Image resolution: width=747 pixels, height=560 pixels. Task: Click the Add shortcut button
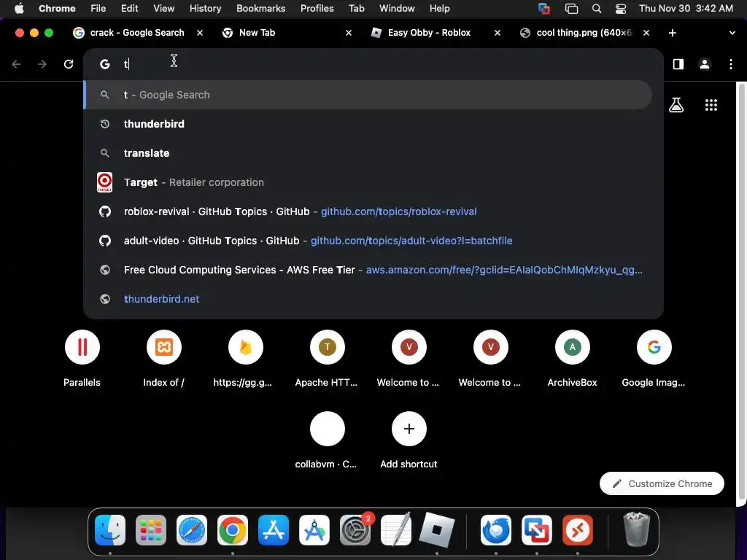409,440
